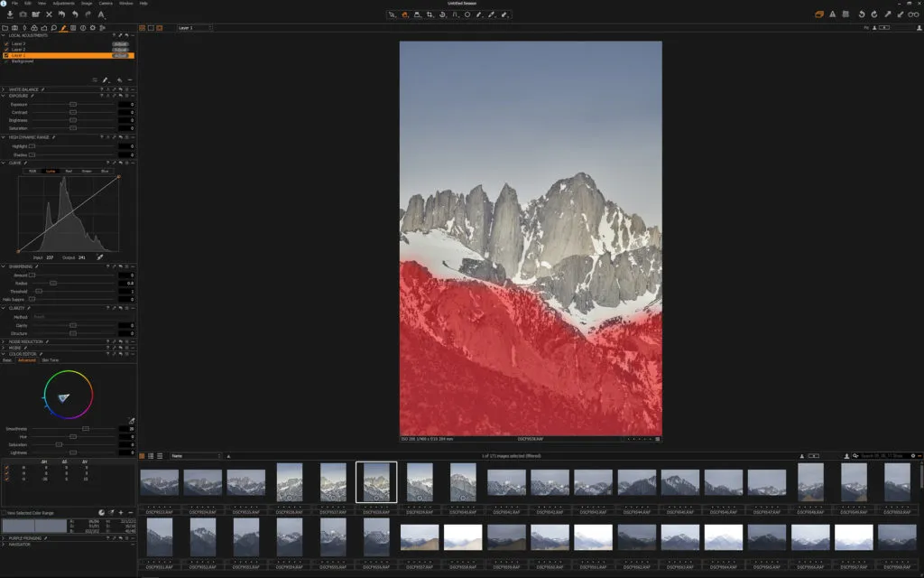This screenshot has width=924, height=578.
Task: Select the Pan hand cursor tool
Action: 404,15
